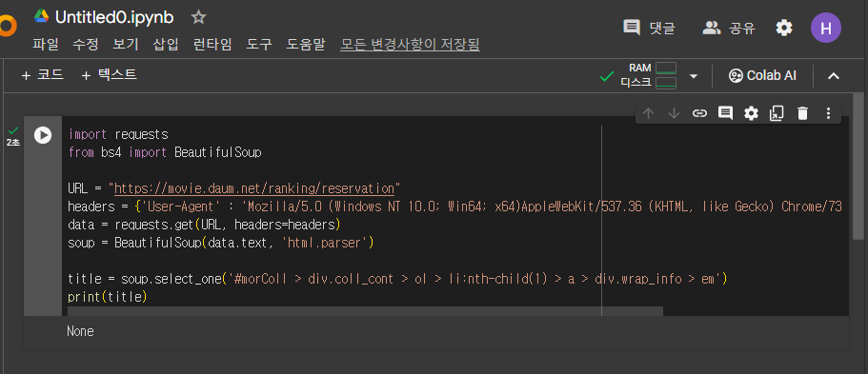Run the code cell with play button
This screenshot has height=374, width=868.
pos(43,135)
